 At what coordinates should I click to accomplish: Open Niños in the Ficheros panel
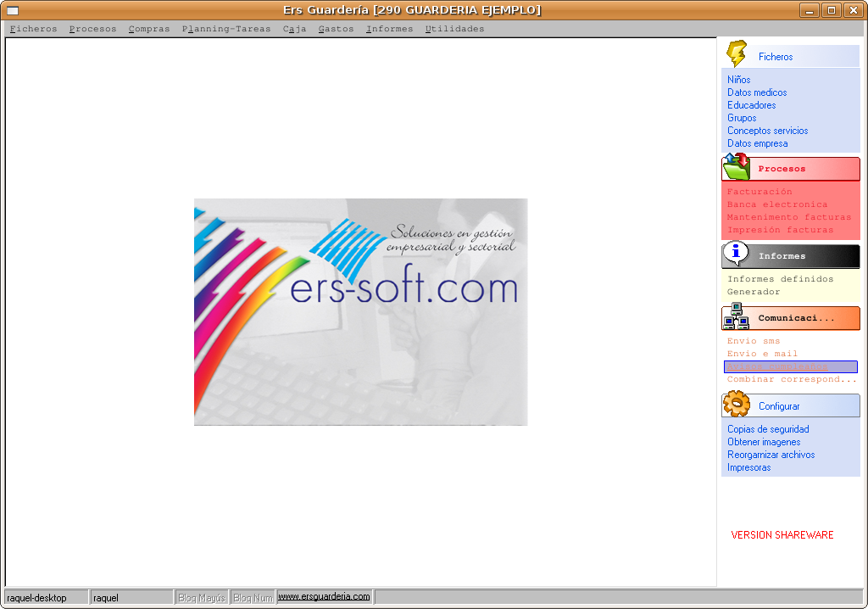pyautogui.click(x=738, y=80)
